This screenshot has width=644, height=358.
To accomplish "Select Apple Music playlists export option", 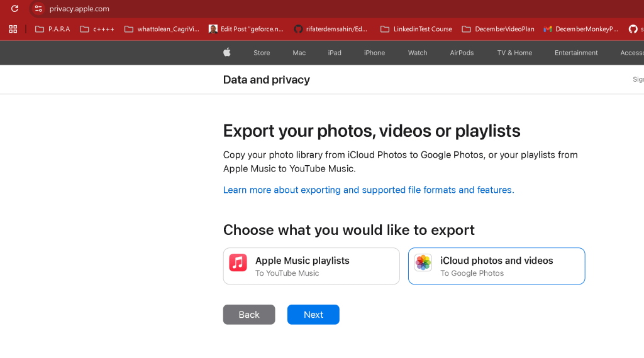I will (x=311, y=266).
